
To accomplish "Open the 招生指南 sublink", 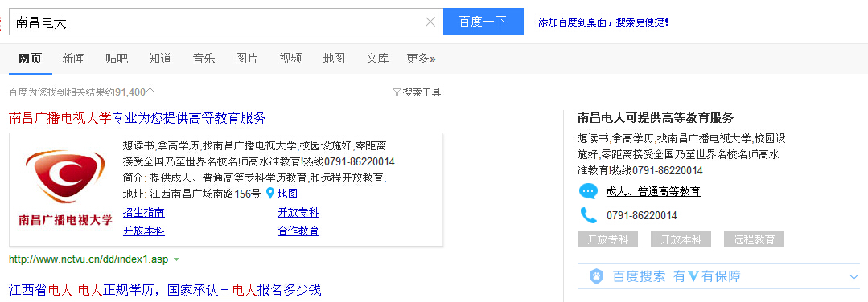I will [x=143, y=212].
